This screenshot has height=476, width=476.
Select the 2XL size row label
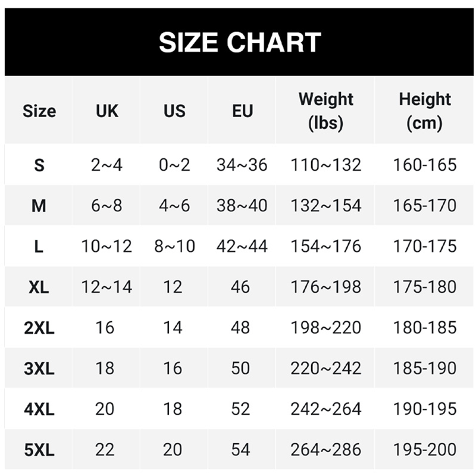pos(39,328)
